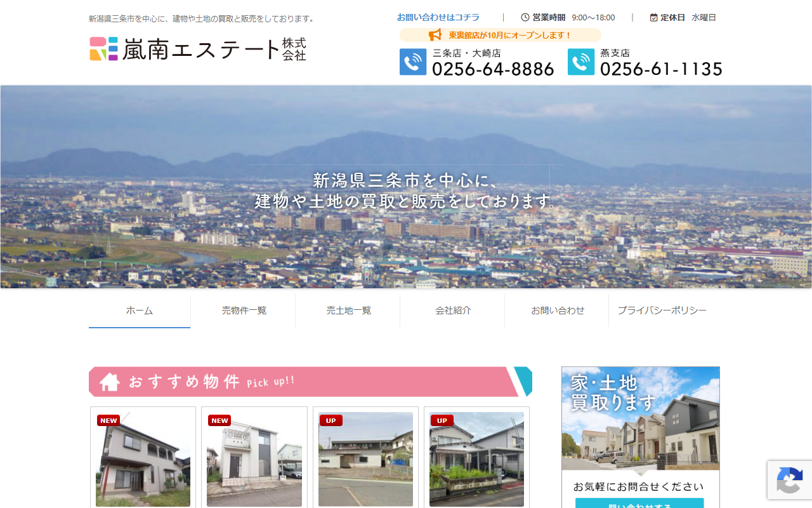
Task: Click the 三条店・大崎店 store label
Action: (x=467, y=53)
